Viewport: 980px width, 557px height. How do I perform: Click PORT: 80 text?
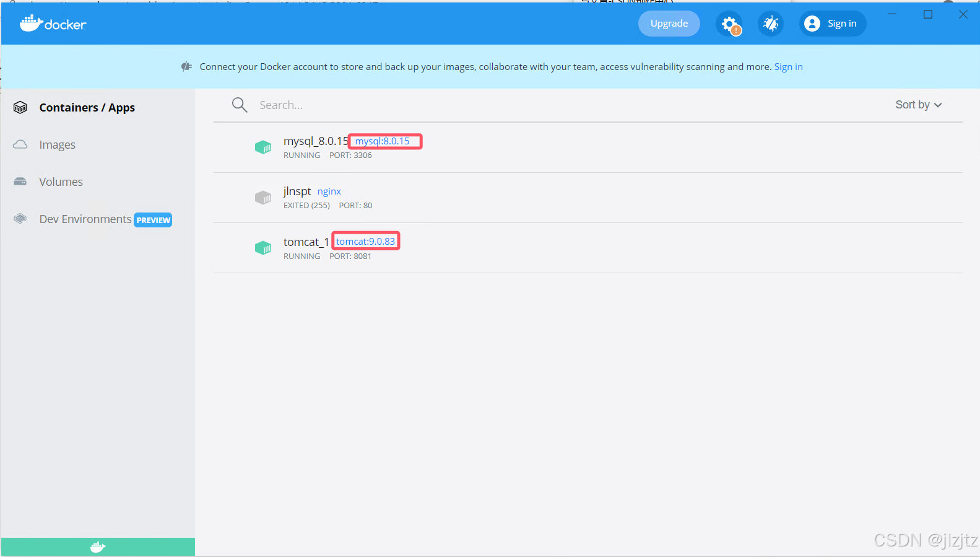click(x=355, y=206)
